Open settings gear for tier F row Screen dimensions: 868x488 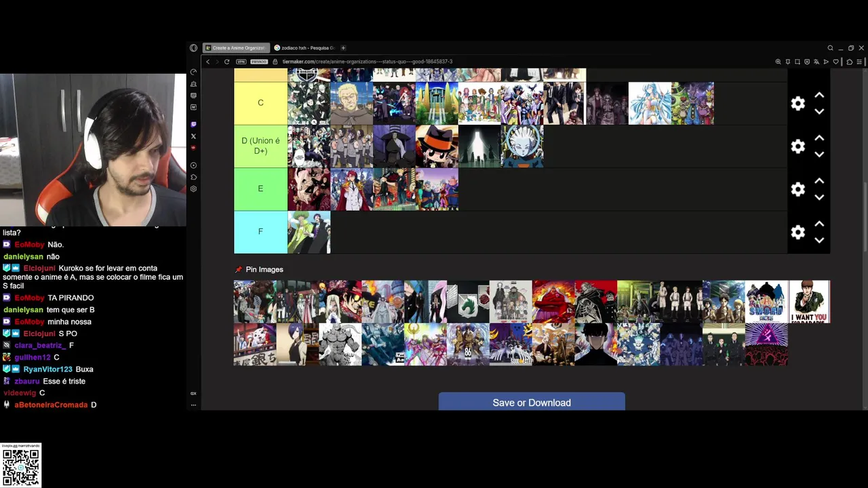click(x=798, y=232)
